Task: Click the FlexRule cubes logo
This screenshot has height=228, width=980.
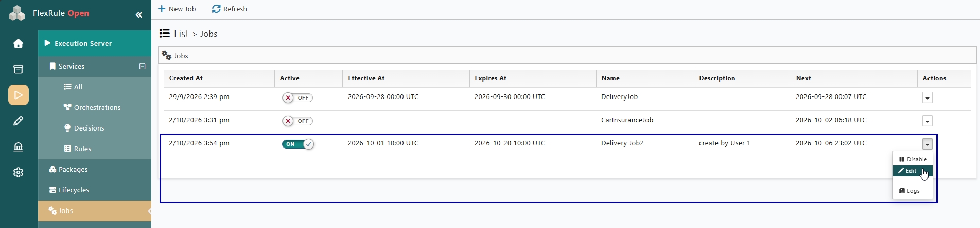Action: 17,13
